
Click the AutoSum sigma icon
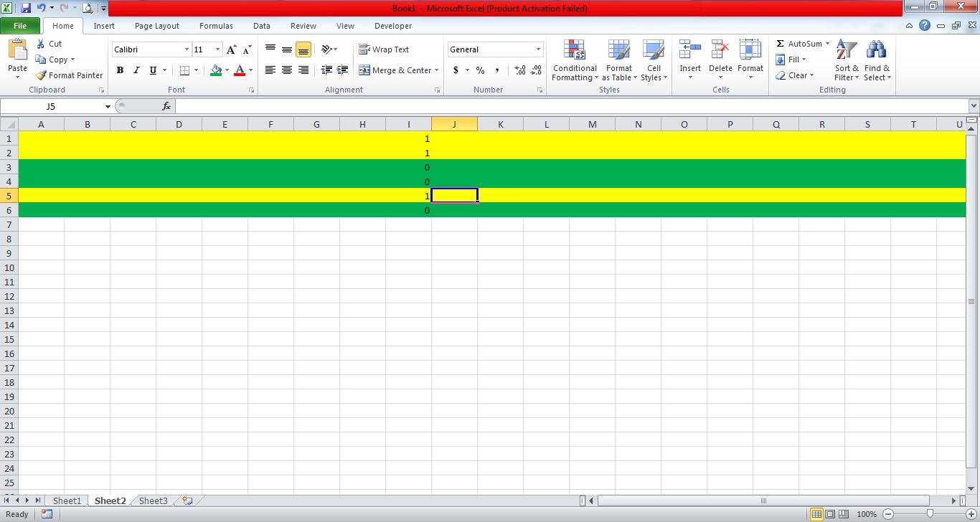(x=780, y=44)
